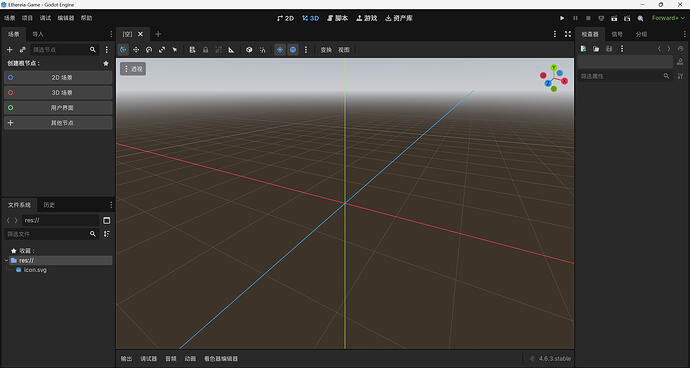Switch to the 信号 signals tab
The height and width of the screenshot is (368, 690).
(x=617, y=34)
